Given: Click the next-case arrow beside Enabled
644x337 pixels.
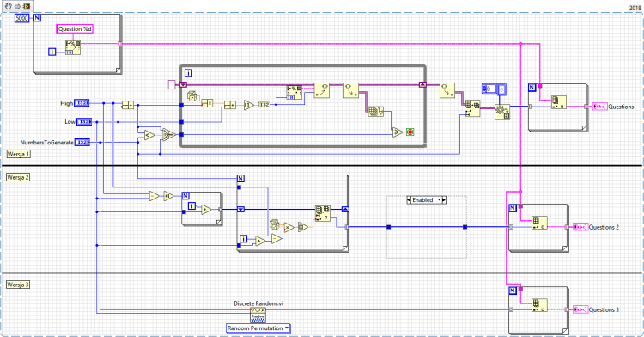Looking at the screenshot, I should (444, 200).
